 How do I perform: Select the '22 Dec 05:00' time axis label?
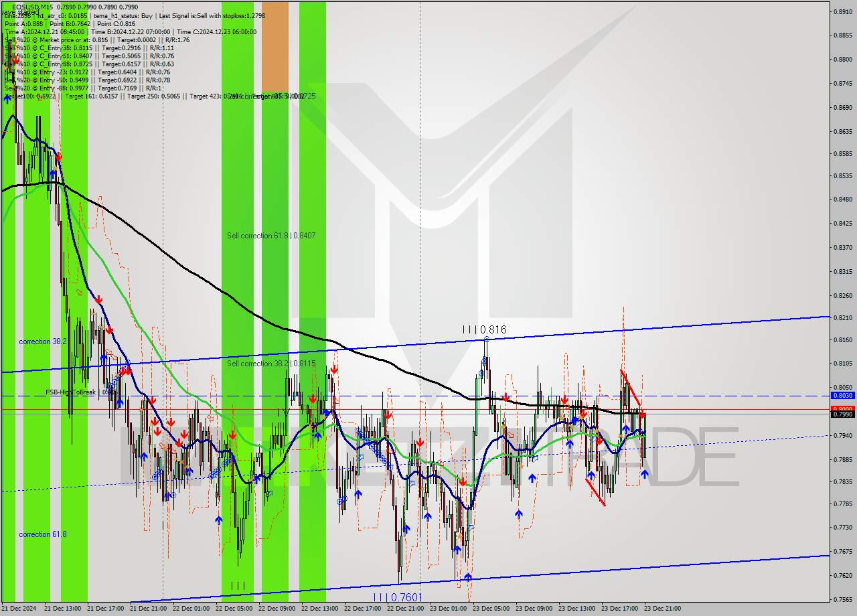[234, 609]
